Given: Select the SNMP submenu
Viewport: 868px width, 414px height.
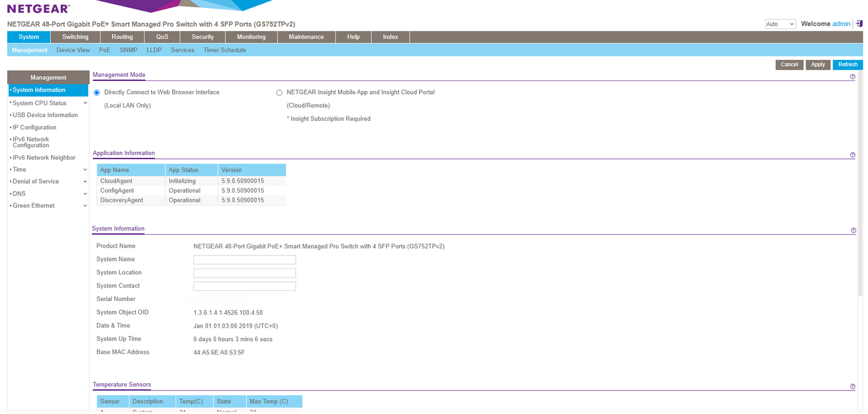Looking at the screenshot, I should coord(128,50).
